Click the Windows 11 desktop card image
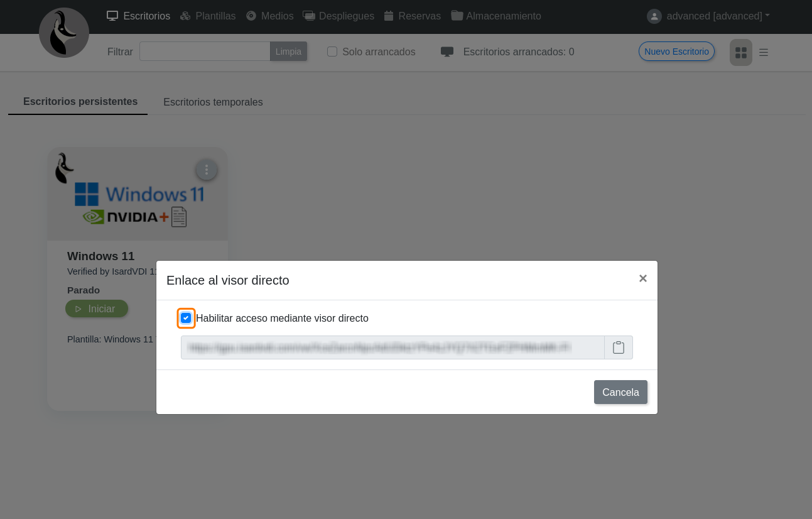The image size is (812, 519). 138,195
